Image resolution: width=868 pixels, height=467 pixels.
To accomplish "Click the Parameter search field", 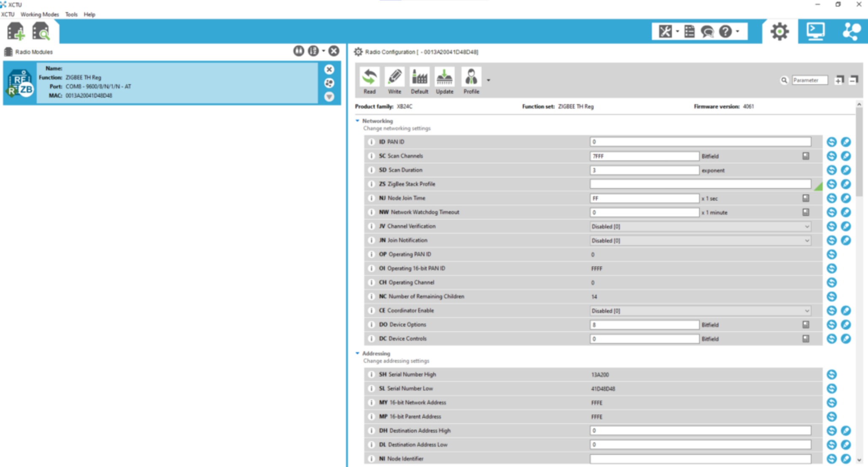I will [809, 80].
